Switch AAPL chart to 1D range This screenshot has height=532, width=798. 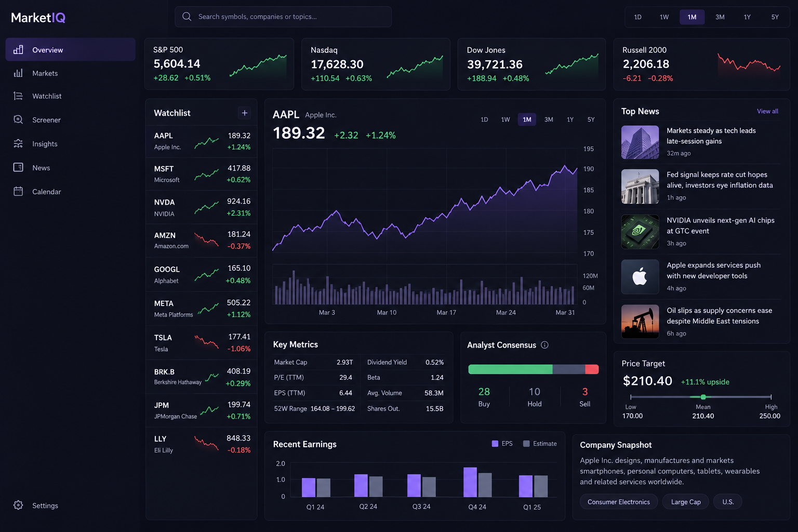[484, 119]
